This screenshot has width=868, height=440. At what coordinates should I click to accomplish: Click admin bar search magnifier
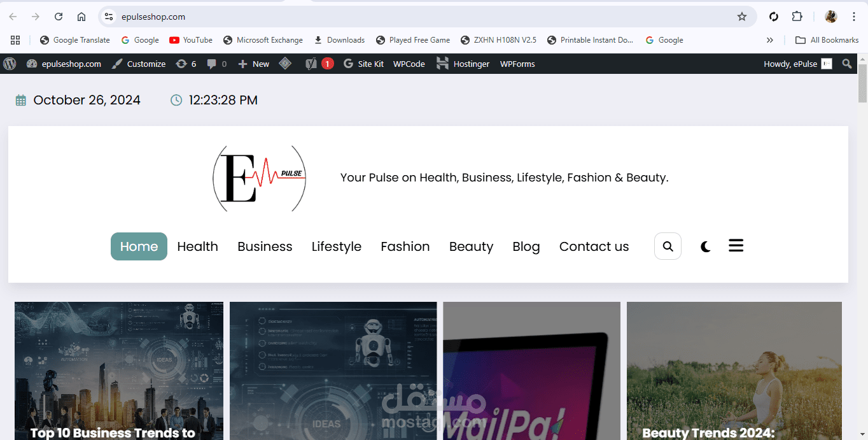(846, 64)
